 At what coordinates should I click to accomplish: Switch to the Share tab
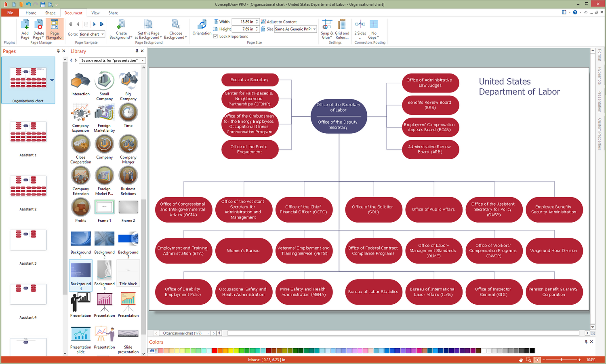113,13
